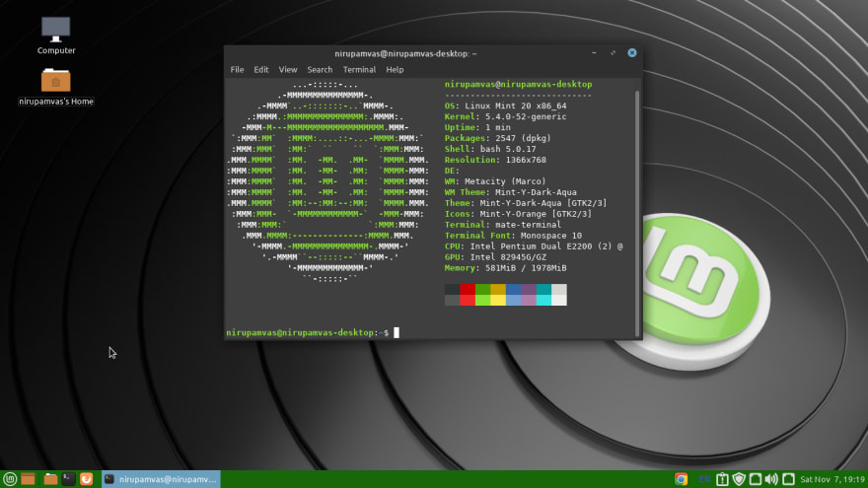Click the tray icon beside the clock

click(x=789, y=479)
